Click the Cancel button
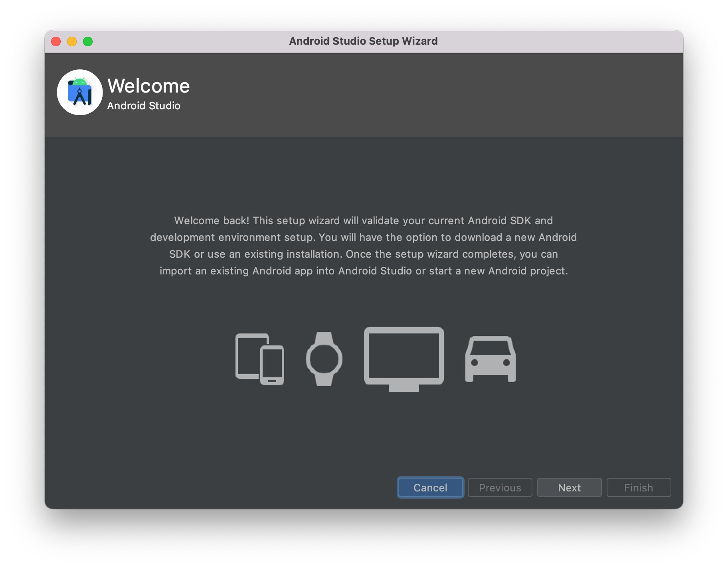The image size is (728, 568). [430, 487]
